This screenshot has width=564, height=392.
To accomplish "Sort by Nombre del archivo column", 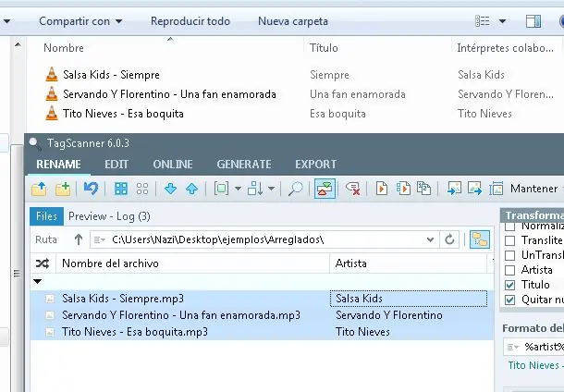I will tap(192, 263).
